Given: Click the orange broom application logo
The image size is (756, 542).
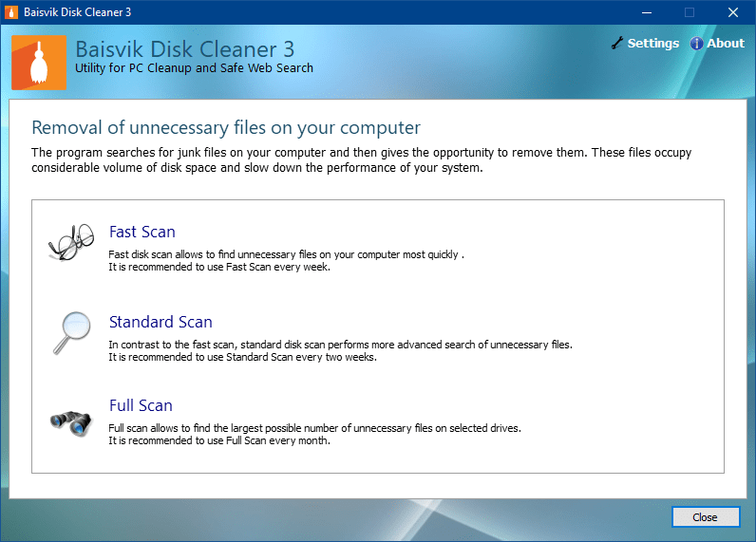Looking at the screenshot, I should pyautogui.click(x=39, y=63).
